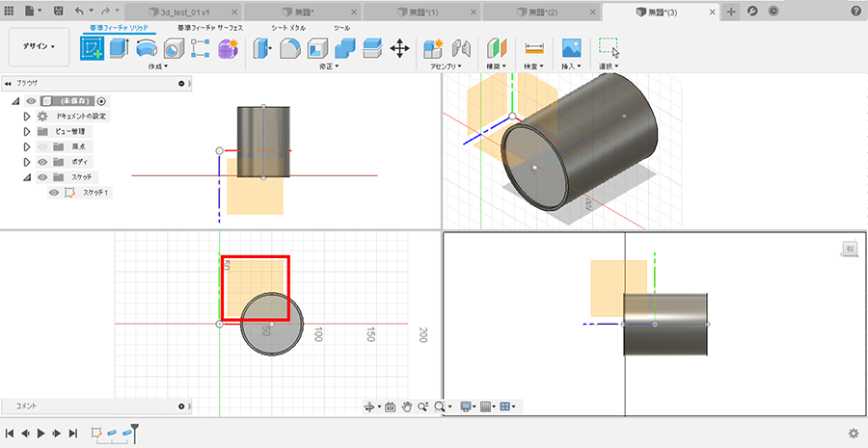Toggle visibility of ボディ folder
Viewport: 868px width, 448px height.
click(x=43, y=162)
